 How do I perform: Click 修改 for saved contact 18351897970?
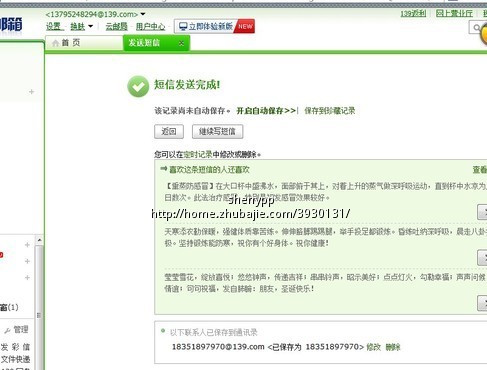click(x=373, y=347)
